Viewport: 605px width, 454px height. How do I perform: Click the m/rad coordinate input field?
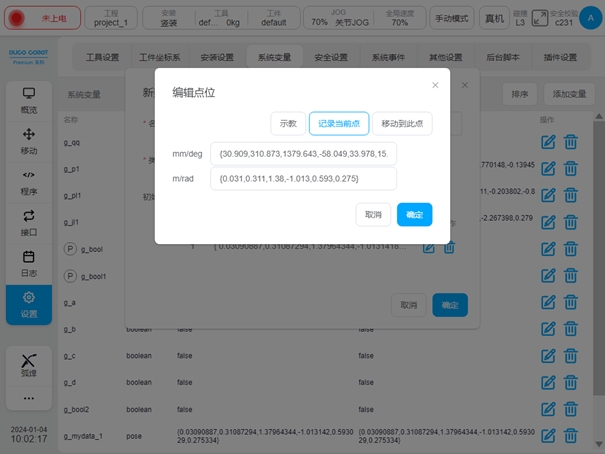[x=303, y=178]
